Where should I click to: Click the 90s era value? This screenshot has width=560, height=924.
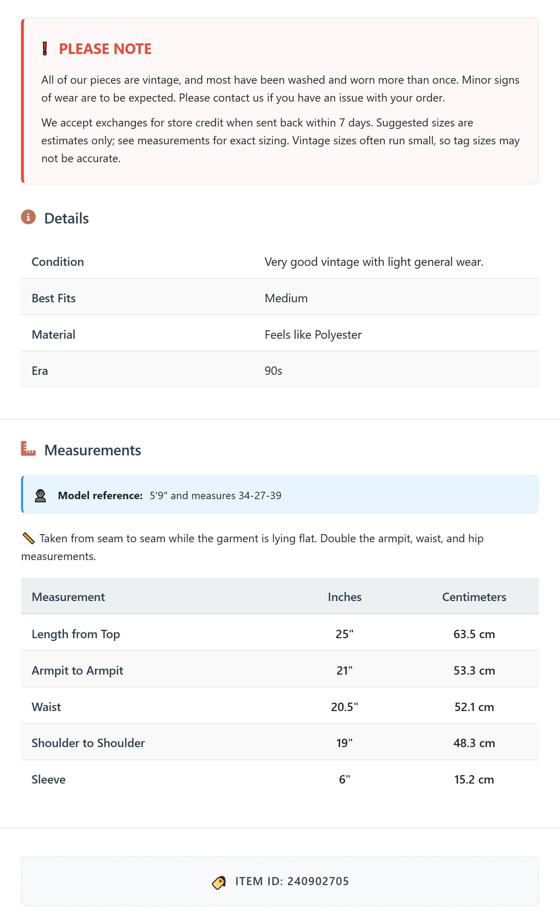coord(273,371)
